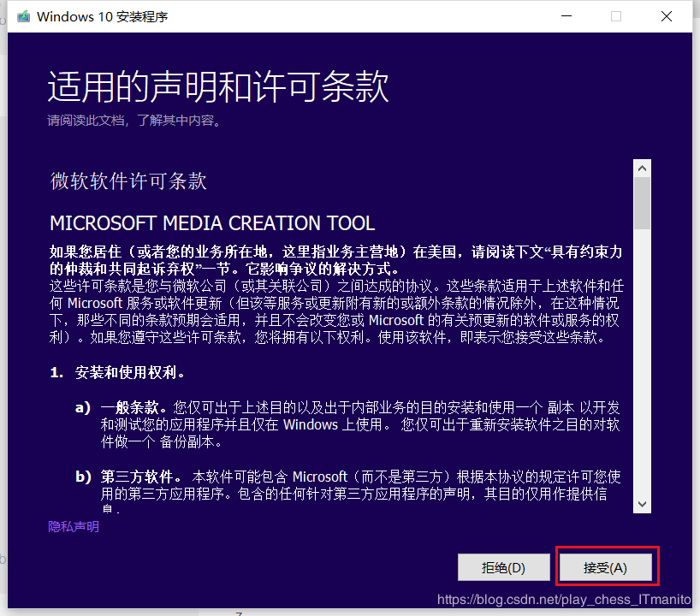Open the 隐私声明 privacy statement link
The height and width of the screenshot is (616, 700).
pos(74,527)
